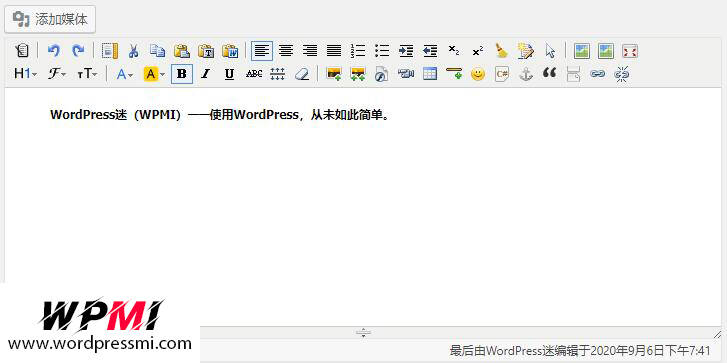This screenshot has width=727, height=363.
Task: Clean HTML code with broom icon
Action: [502, 51]
